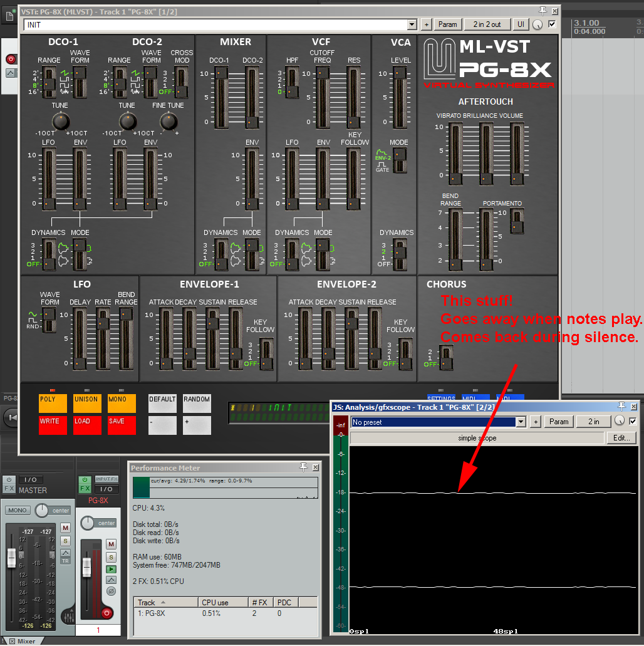The width and height of the screenshot is (644, 646).
Task: Mute PG-8X track in mixer
Action: click(112, 544)
